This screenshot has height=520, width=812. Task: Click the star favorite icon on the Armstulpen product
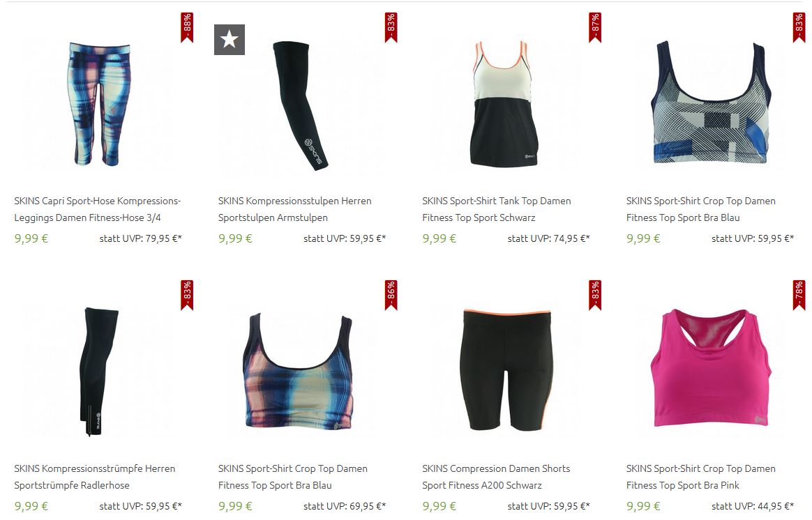[x=230, y=39]
